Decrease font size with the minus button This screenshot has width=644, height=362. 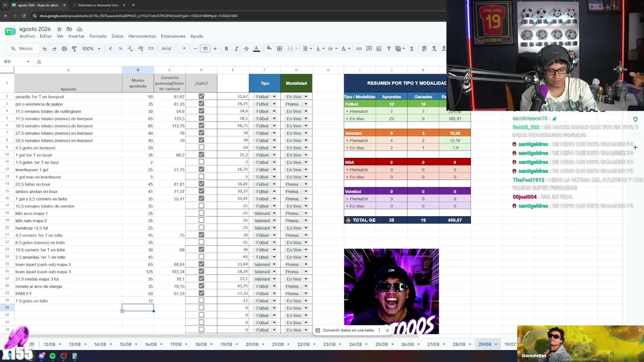pyautogui.click(x=195, y=49)
